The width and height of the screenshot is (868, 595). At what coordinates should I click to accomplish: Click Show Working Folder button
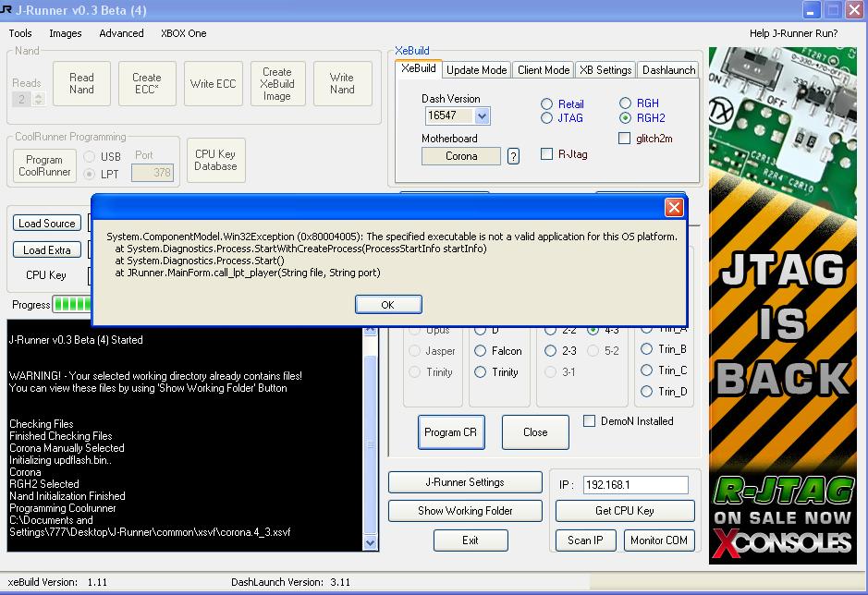[x=465, y=511]
